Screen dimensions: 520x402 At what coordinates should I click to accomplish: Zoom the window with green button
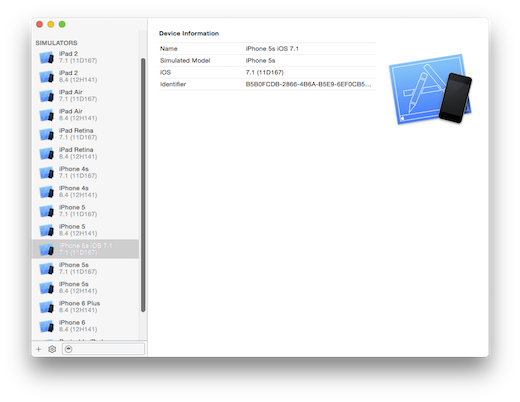coord(62,24)
